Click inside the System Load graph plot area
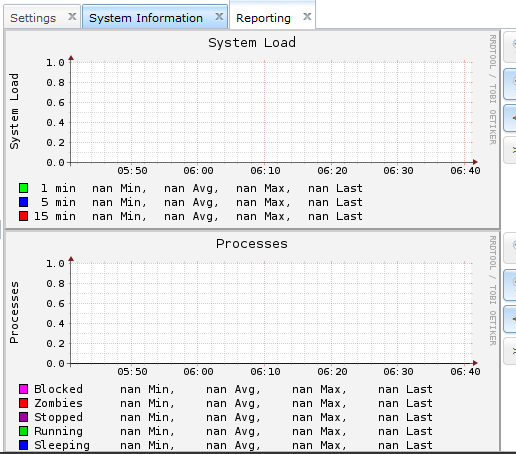The width and height of the screenshot is (516, 454). 272,112
